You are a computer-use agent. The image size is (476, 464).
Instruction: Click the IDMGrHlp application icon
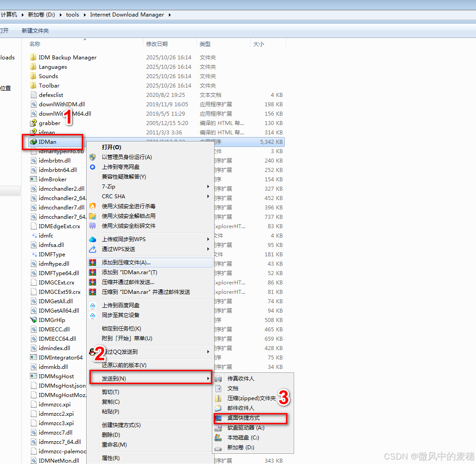tap(34, 320)
